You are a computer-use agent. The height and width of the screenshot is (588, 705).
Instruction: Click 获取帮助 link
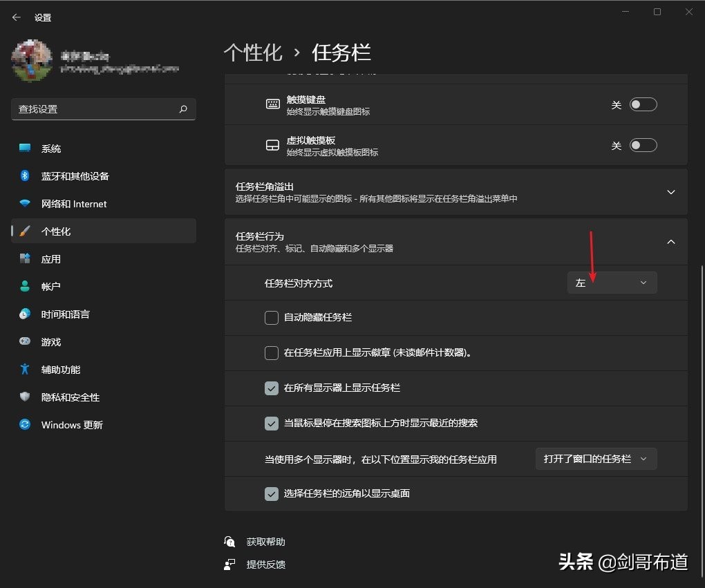click(266, 541)
